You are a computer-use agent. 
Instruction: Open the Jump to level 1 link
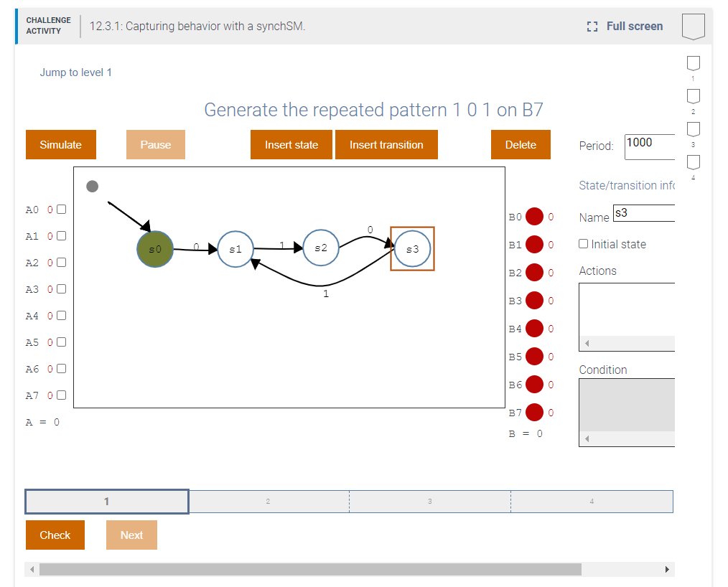coord(75,72)
